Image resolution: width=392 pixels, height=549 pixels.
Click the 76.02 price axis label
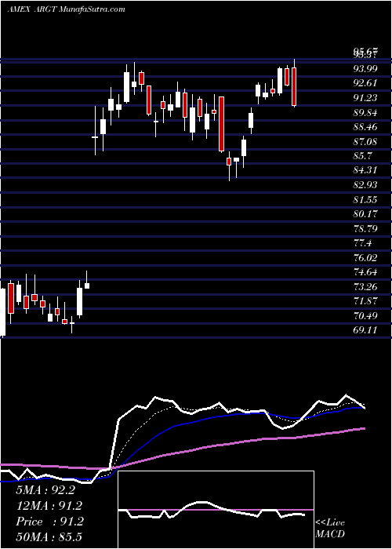coord(365,258)
